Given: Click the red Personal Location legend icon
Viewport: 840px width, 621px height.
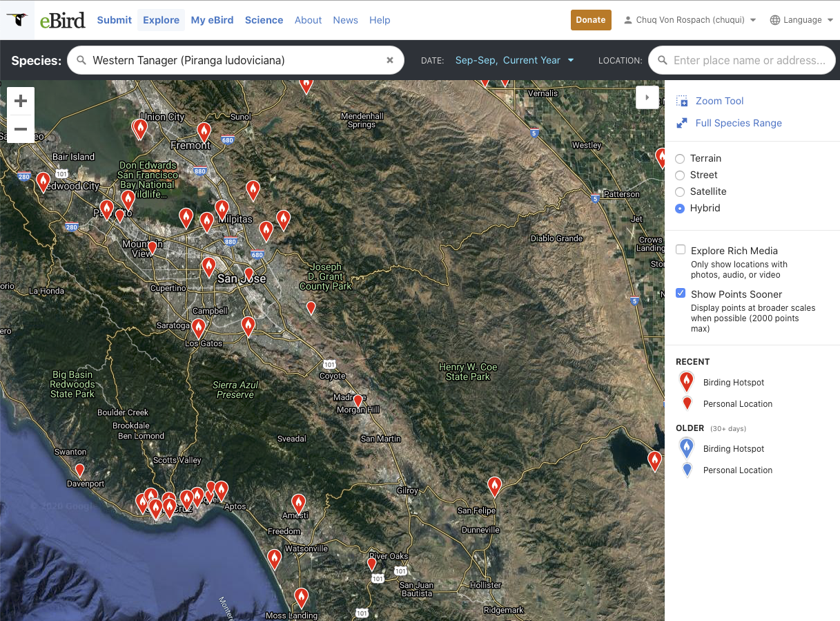Looking at the screenshot, I should point(687,403).
